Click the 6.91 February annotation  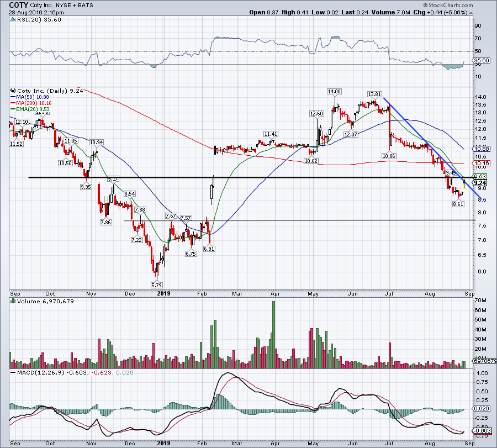(x=209, y=249)
